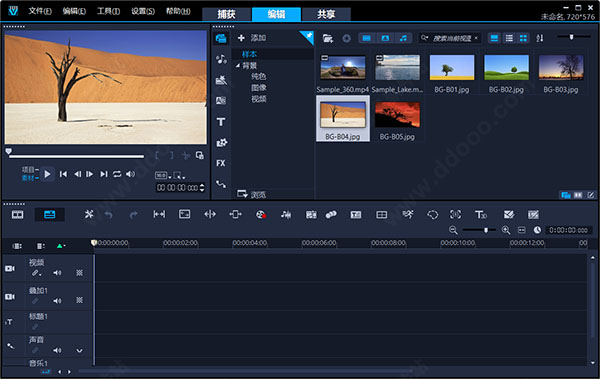Screen dimensions: 600x379
Task: Open the resize/crop mode dropdown under preview
Action: pyautogui.click(x=179, y=175)
